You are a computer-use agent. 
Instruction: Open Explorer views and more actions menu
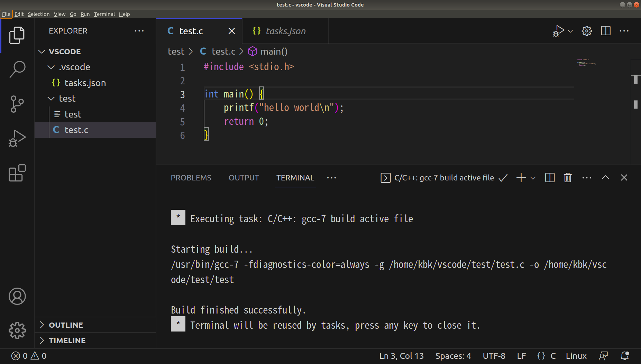139,31
